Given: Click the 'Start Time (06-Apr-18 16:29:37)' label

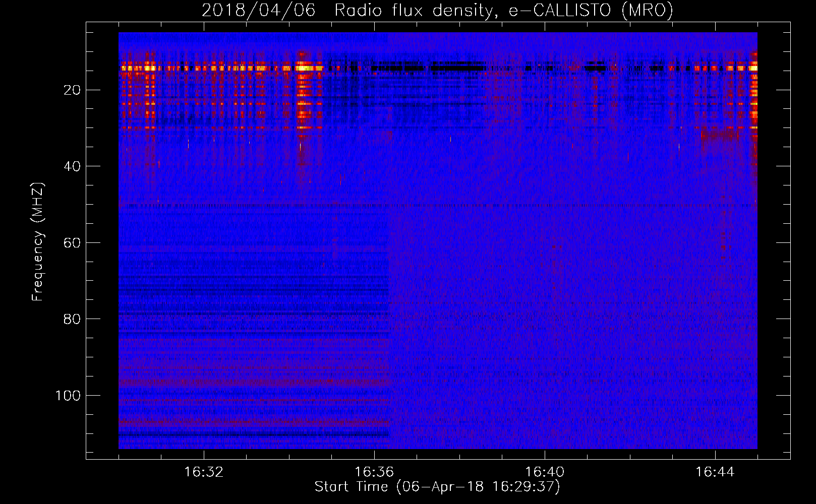Looking at the screenshot, I should 437,487.
